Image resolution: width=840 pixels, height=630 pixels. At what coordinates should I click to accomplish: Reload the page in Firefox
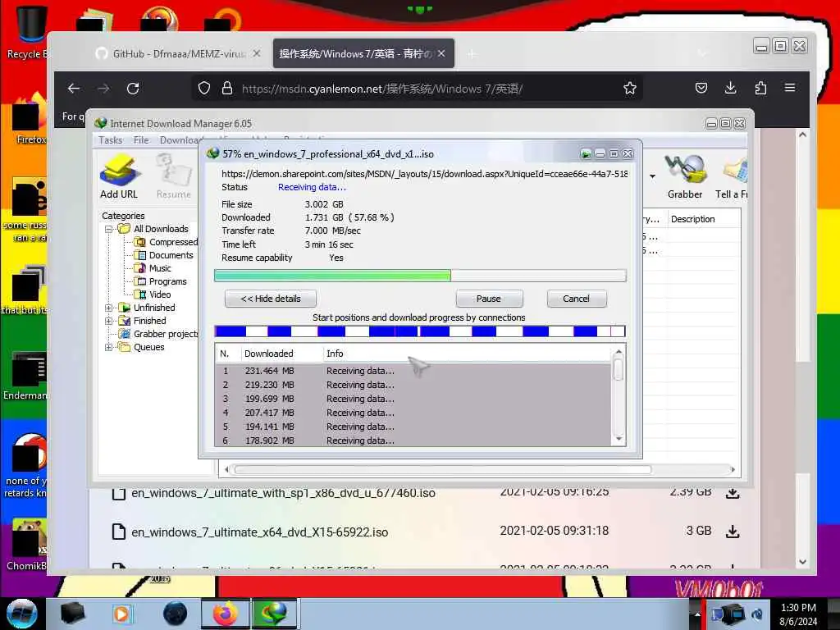tap(133, 89)
